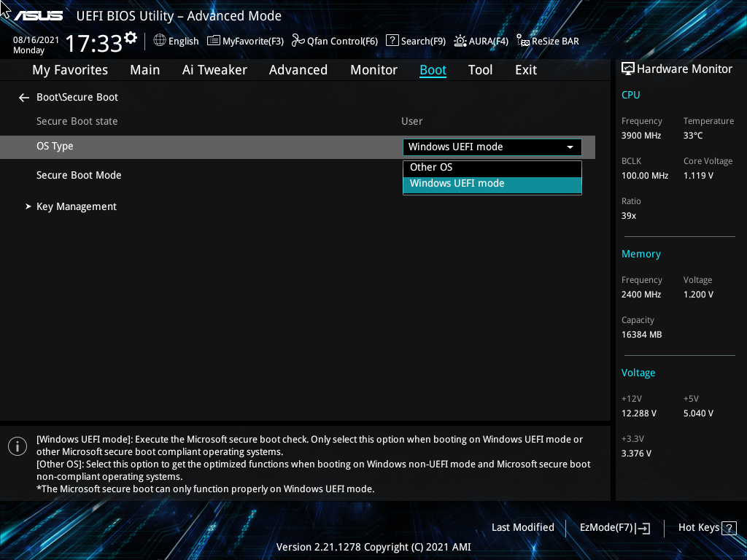Viewport: 747px width, 560px height.
Task: Click the Voltage section heading
Action: (638, 373)
